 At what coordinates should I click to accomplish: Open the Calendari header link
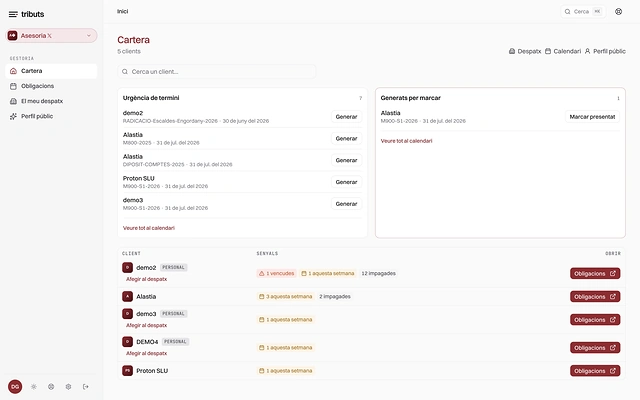click(x=563, y=51)
